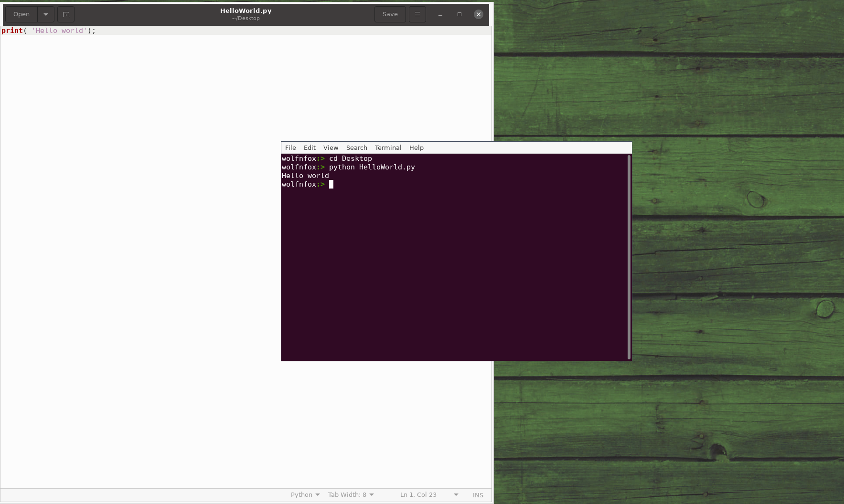
Task: Open the terminal's File menu
Action: click(290, 147)
